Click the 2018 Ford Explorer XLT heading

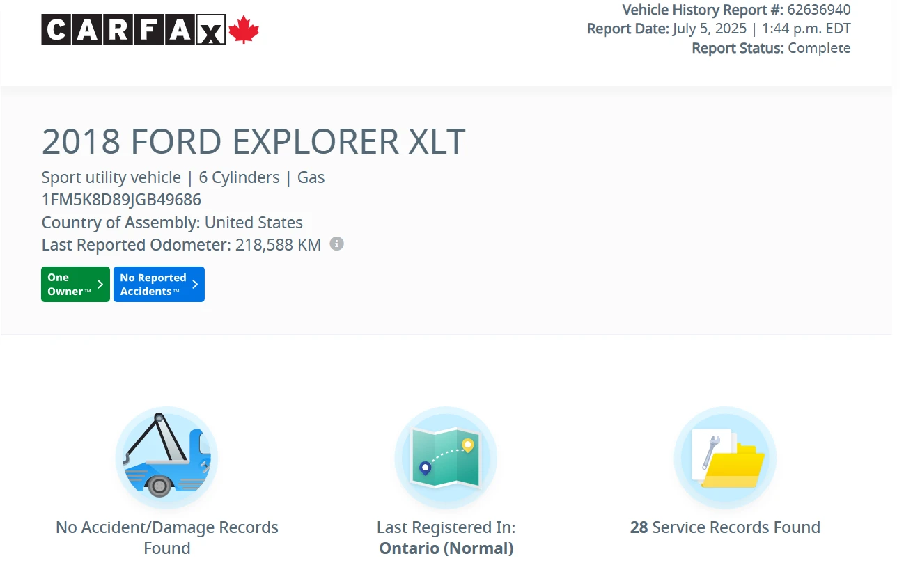click(x=253, y=142)
